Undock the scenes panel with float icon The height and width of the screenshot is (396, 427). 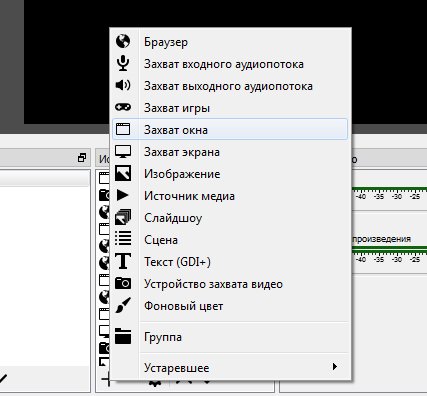[x=82, y=158]
